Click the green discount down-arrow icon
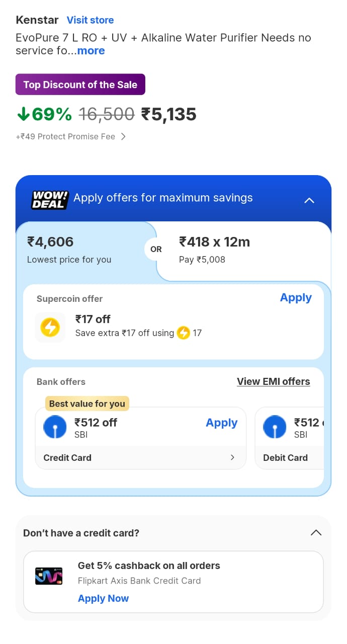 pos(23,114)
